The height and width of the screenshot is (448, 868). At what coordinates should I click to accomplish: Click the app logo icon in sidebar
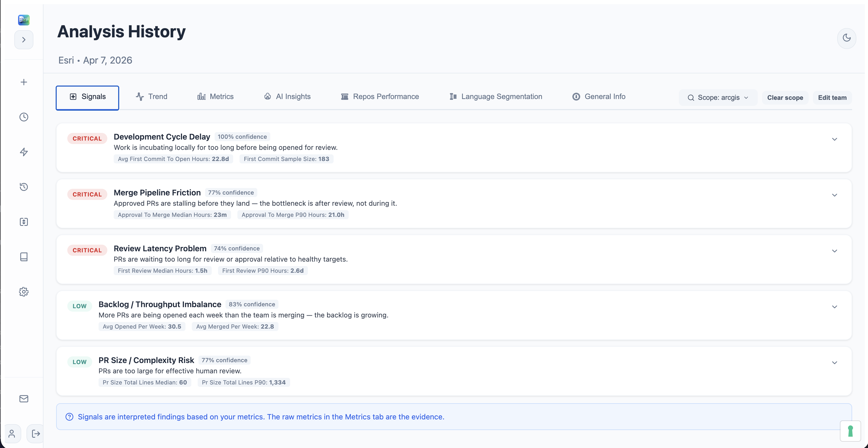click(x=24, y=20)
